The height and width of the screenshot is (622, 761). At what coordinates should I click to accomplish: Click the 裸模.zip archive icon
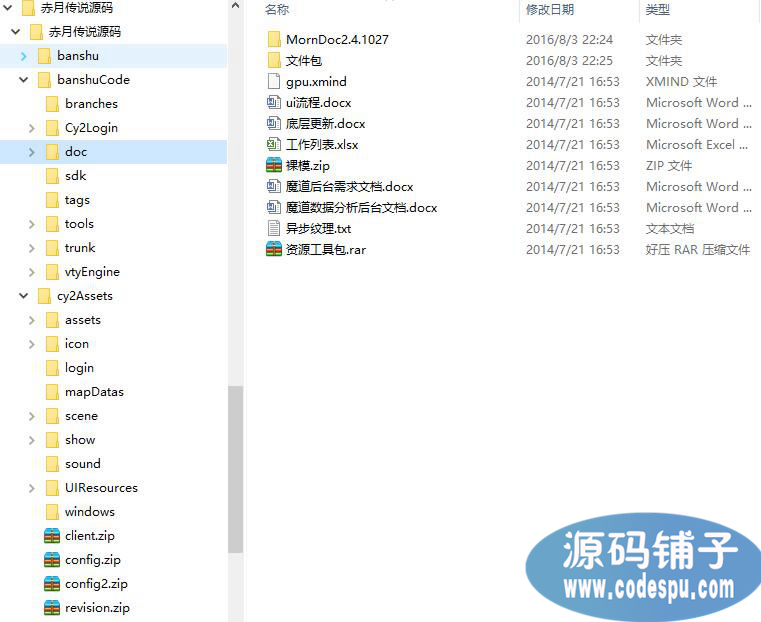point(274,165)
